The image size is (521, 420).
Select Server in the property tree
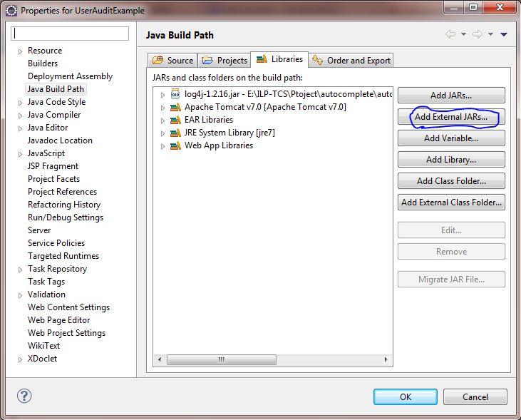click(x=39, y=230)
